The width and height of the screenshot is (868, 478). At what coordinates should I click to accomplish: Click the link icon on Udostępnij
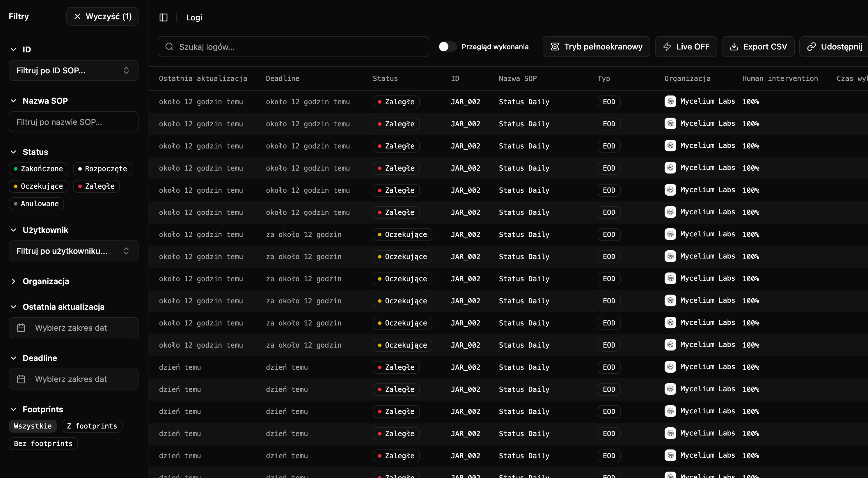click(811, 47)
